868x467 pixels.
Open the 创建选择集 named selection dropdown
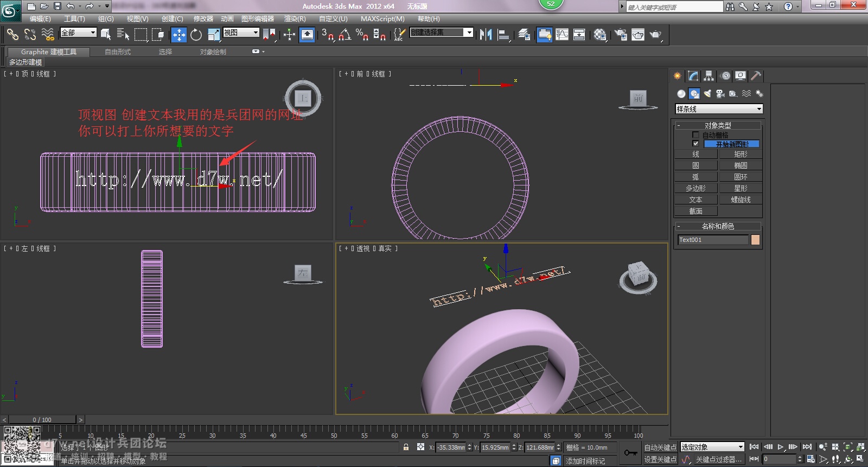pos(441,33)
